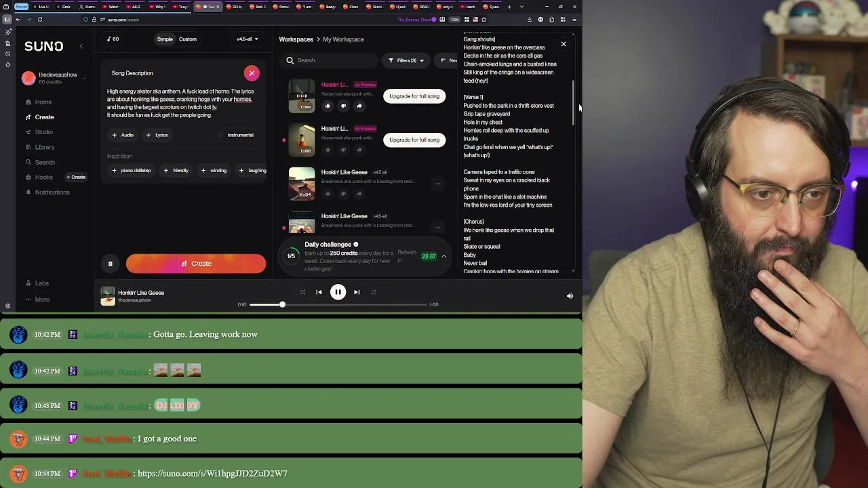Like the first Honkin' Li... song
Screen dimensions: 868x488
tap(328, 106)
